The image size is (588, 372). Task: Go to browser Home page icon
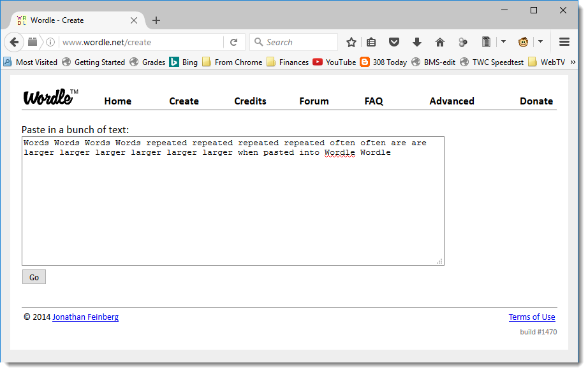[x=440, y=42]
